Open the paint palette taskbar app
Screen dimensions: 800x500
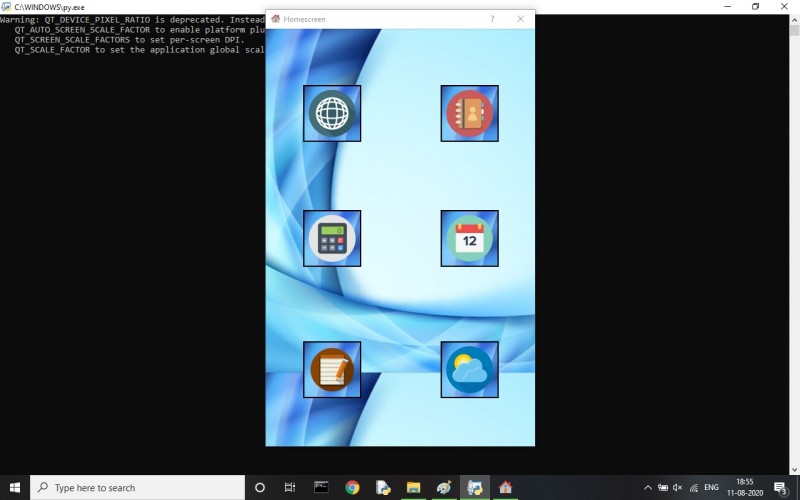click(444, 488)
